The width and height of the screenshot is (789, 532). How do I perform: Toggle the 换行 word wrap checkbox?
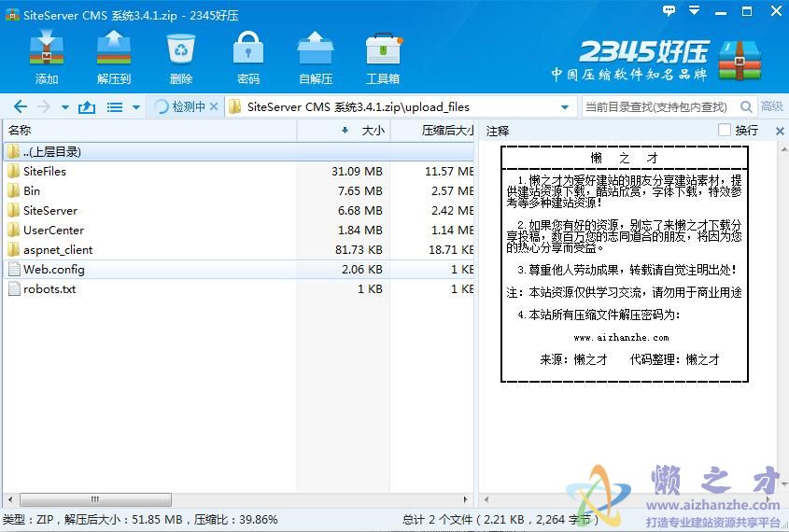point(724,131)
